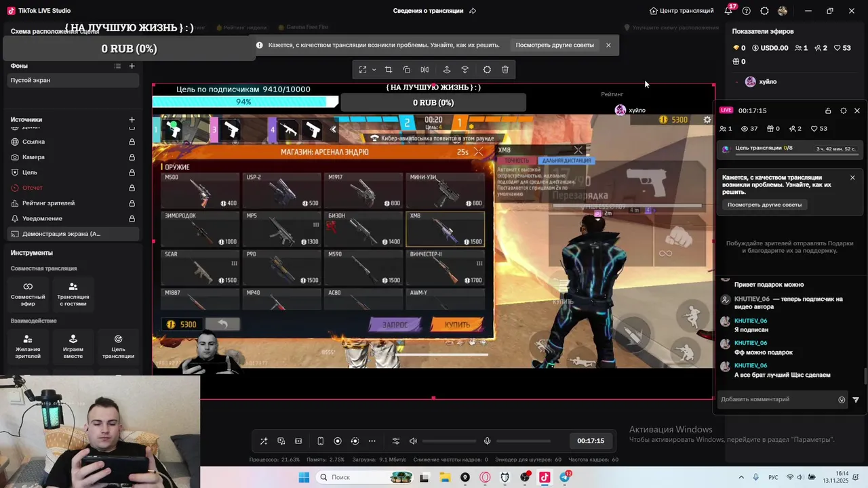The image size is (868, 488).
Task: Toggle the lock on the Цель source
Action: click(132, 173)
